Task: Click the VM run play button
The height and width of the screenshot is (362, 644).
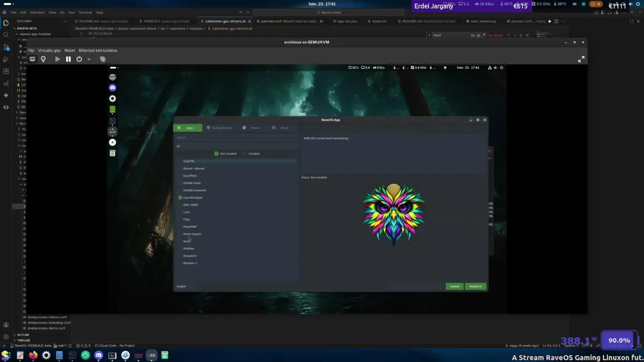Action: pyautogui.click(x=57, y=59)
